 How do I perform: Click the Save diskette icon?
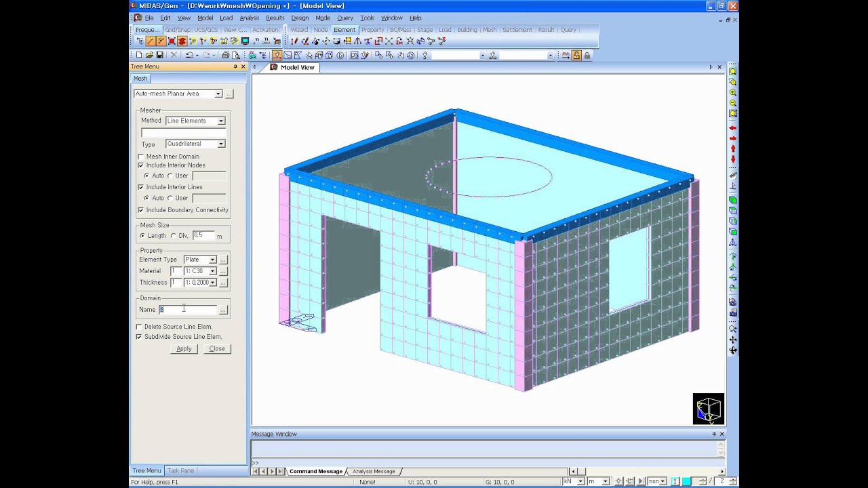[160, 55]
